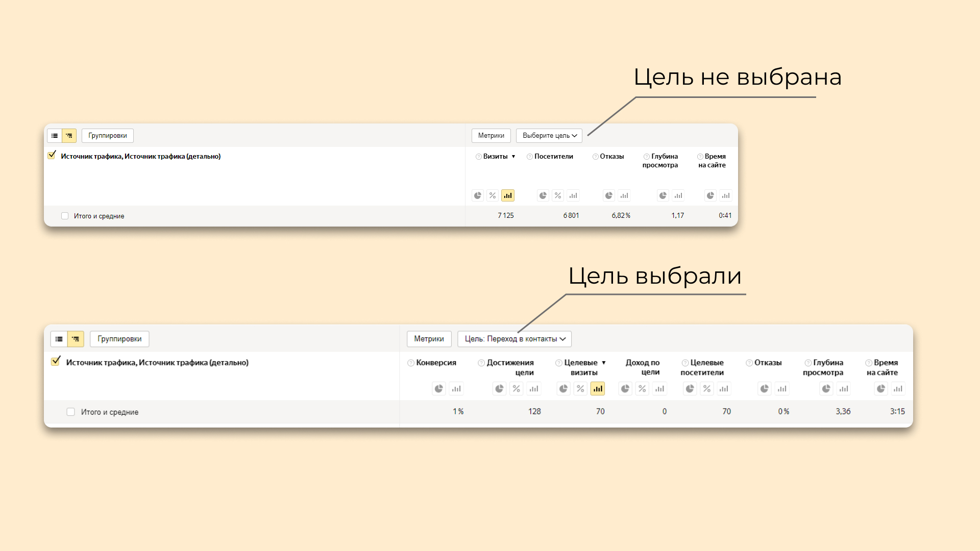
Task: Click the Визиты sort arrow to reorder
Action: (x=513, y=156)
